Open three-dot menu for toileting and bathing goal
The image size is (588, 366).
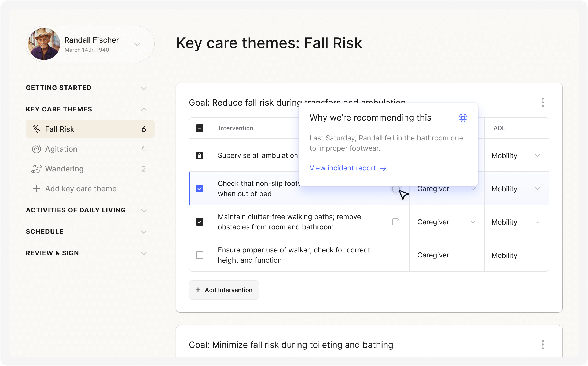pyautogui.click(x=543, y=345)
